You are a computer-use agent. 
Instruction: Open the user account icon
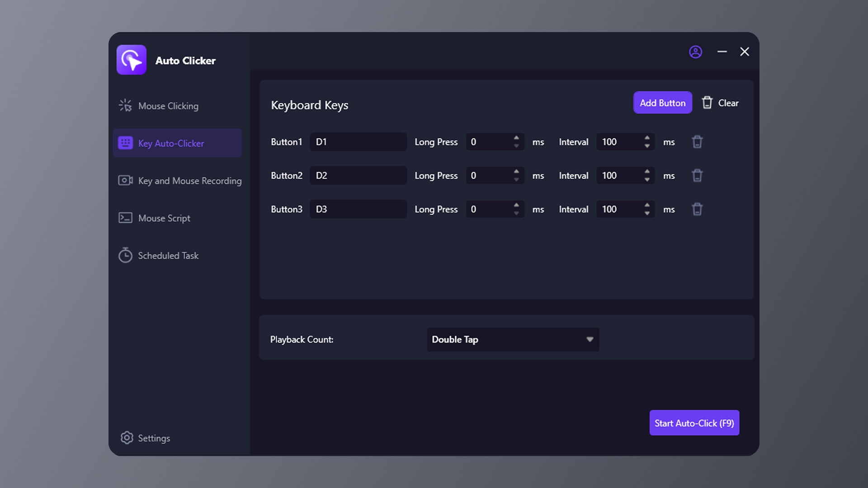tap(696, 52)
